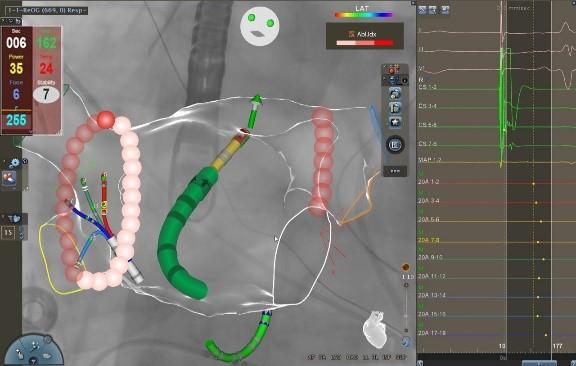Click the blue swirl icon below vertical slider
The width and height of the screenshot is (576, 366).
coord(406,342)
